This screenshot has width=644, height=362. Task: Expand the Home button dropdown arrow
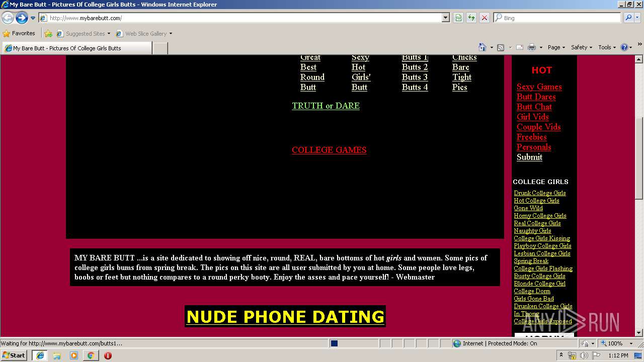(x=492, y=47)
